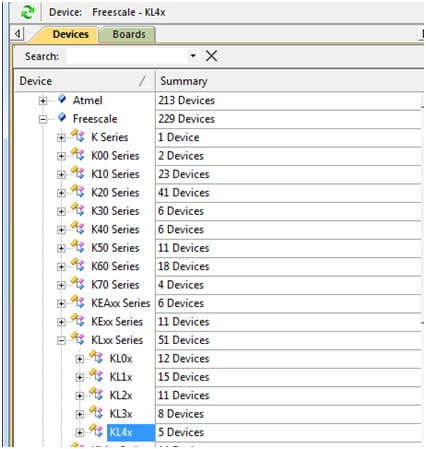
Task: Collapse the KLxx Series node
Action: click(61, 340)
